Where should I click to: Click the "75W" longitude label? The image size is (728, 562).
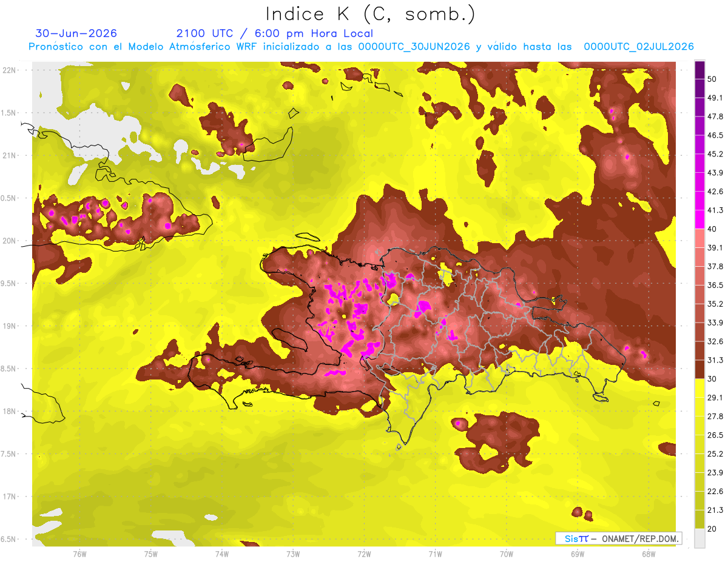(151, 554)
